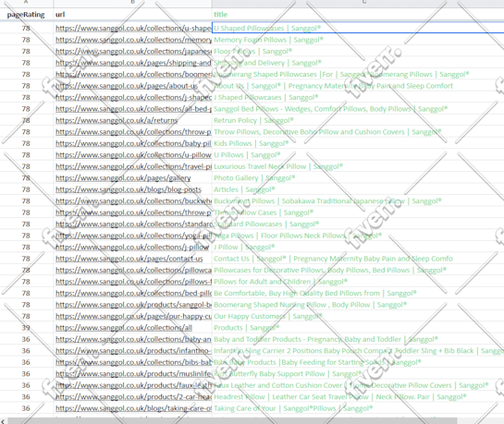The image size is (504, 424).
Task: Select the 'Headrest Pillow | Leather Car Seat' cell
Action: tap(358, 396)
